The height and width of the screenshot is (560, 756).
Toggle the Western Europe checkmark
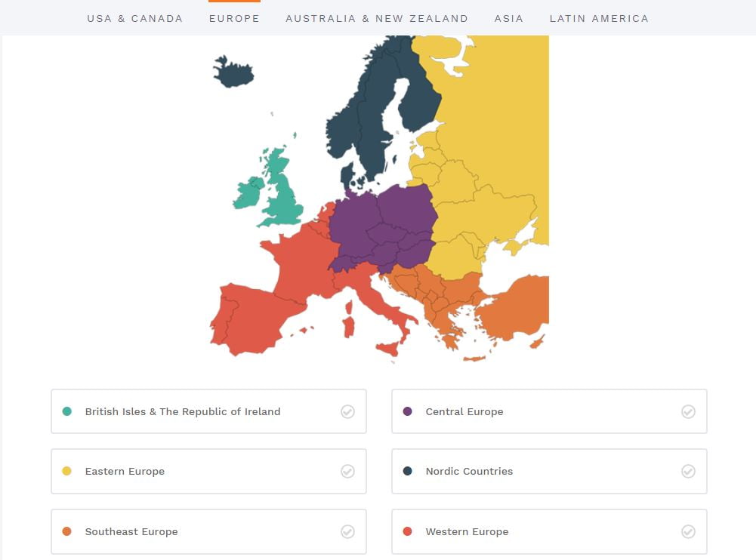pos(688,531)
